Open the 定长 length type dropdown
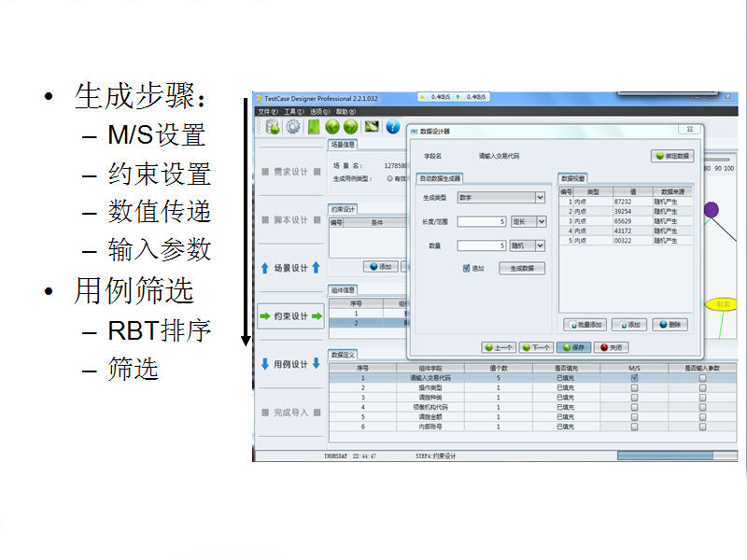 (540, 222)
